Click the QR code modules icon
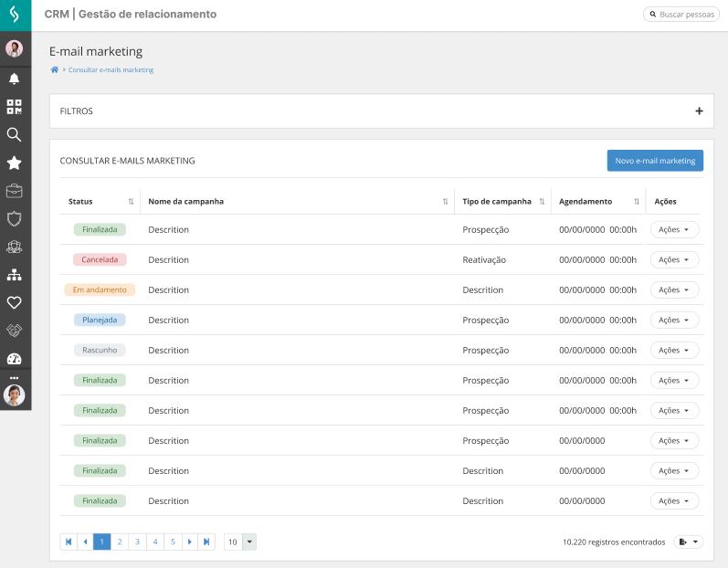Screen dimensions: 728x568 point(14,106)
